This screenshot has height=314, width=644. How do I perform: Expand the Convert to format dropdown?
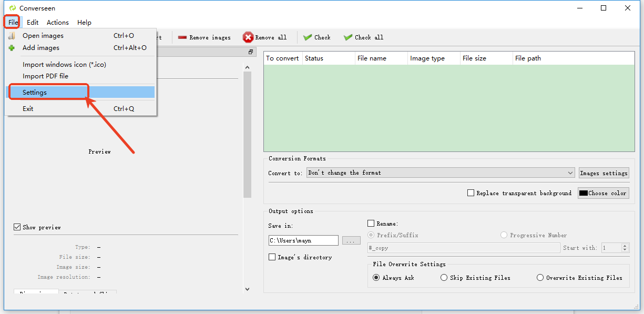coord(570,173)
